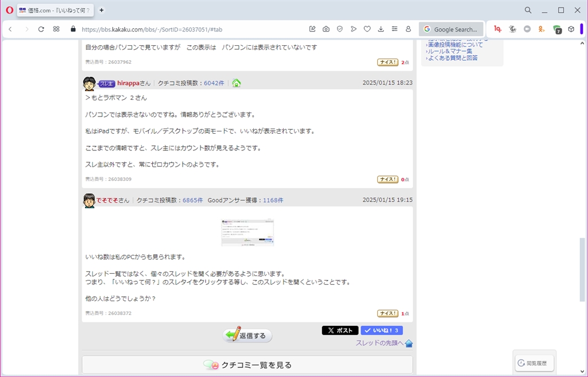
Task: Click 書込番号:26037962 text
Action: (109, 62)
